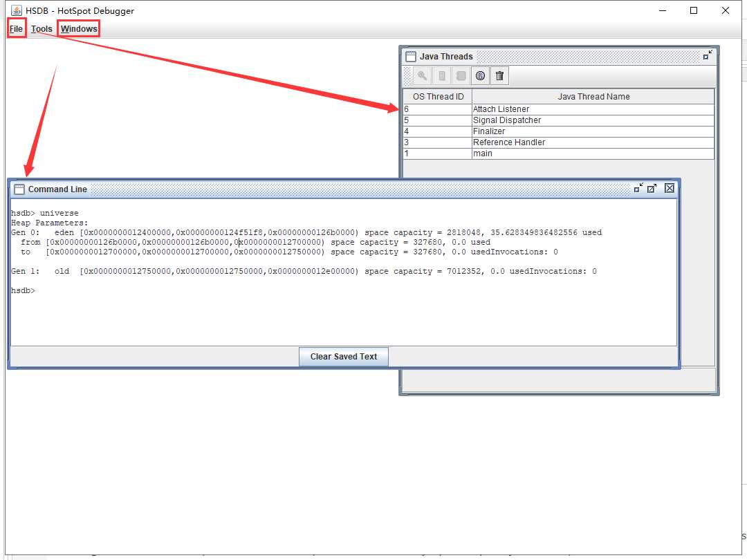
Task: Click the Command Line window frame icon
Action: click(19, 189)
